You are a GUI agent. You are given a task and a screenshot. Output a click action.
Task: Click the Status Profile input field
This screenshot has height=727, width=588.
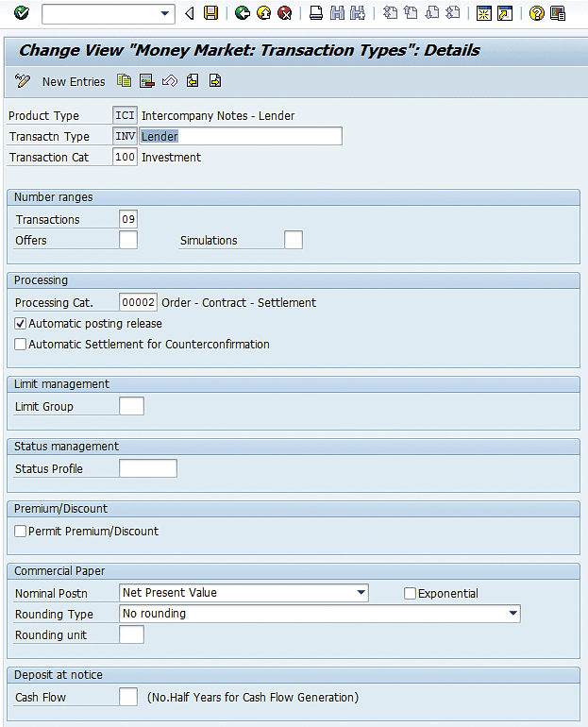(x=148, y=469)
